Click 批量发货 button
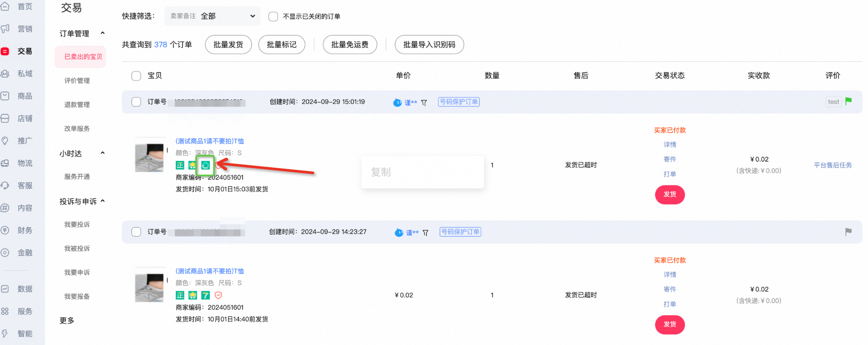Screen dimensions: 868x345 pyautogui.click(x=228, y=44)
